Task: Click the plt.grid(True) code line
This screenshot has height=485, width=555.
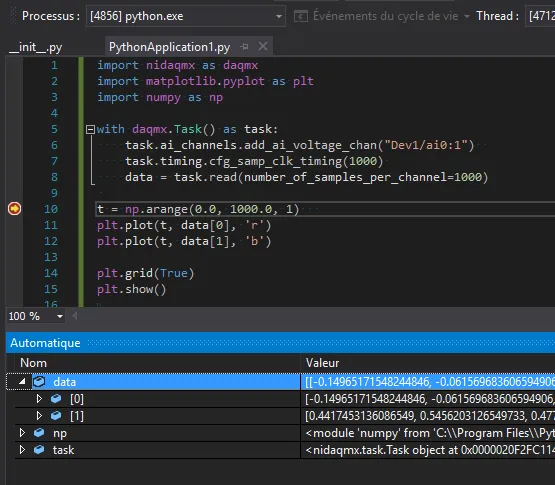Action: [145, 273]
